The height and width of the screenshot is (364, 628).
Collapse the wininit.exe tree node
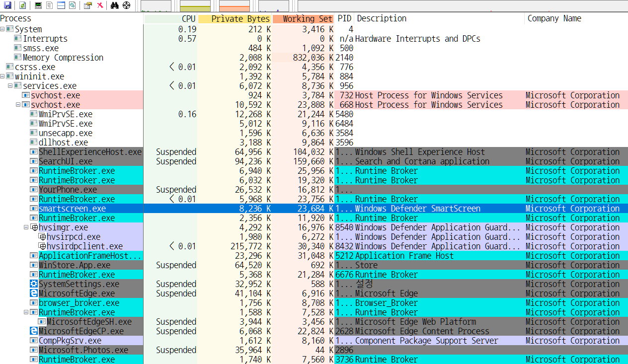coord(2,76)
